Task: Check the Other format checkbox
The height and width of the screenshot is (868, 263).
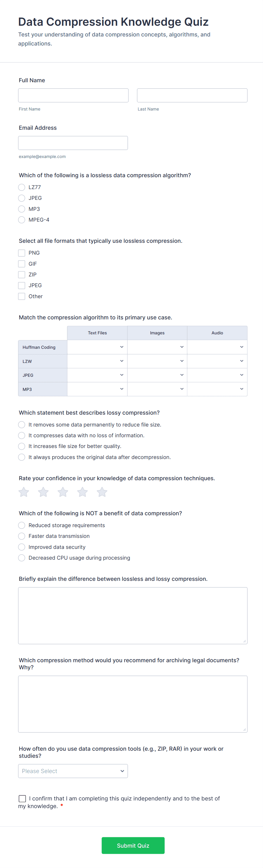Action: [x=21, y=296]
